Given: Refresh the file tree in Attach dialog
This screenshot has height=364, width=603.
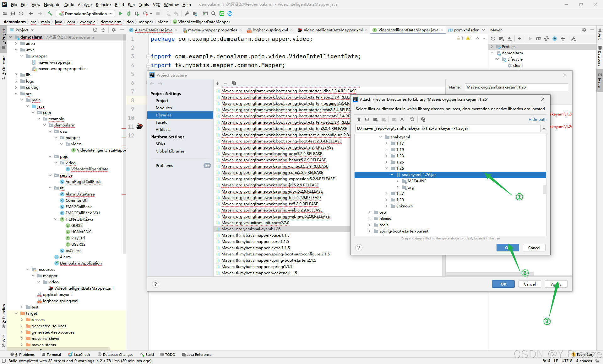Looking at the screenshot, I should point(412,119).
